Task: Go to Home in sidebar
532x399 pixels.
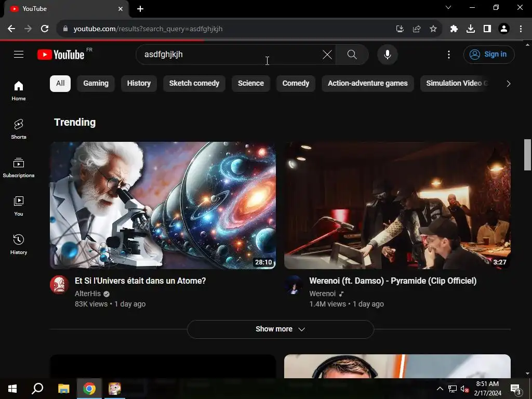Action: pos(19,91)
